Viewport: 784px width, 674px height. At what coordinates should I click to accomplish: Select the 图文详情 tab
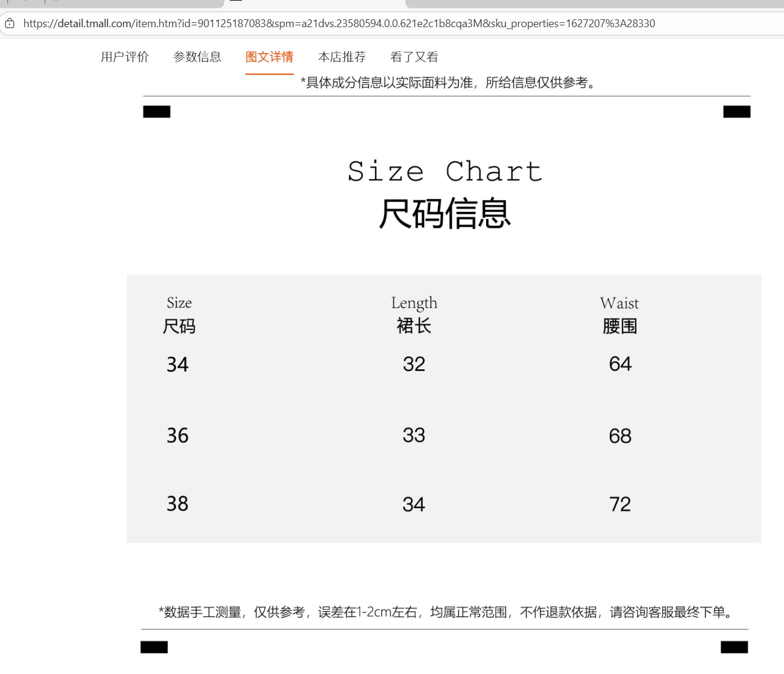[269, 57]
